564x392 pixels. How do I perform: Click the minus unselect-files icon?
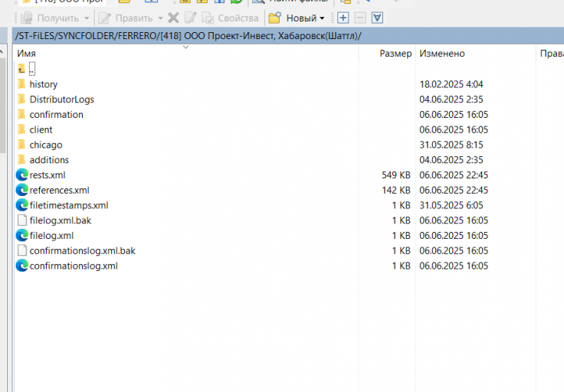360,18
